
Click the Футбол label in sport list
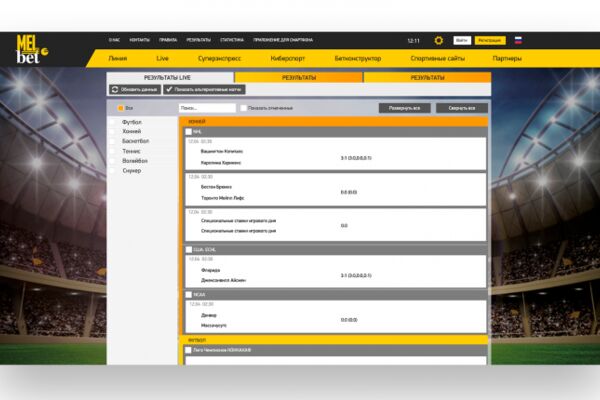point(132,122)
